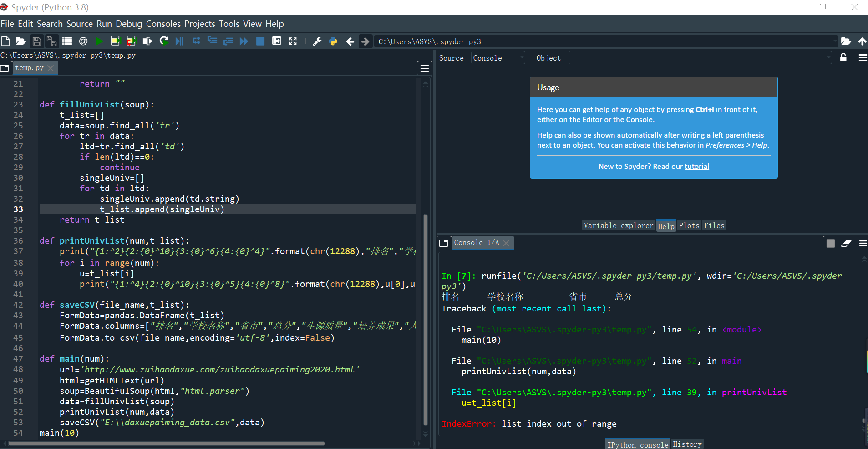The height and width of the screenshot is (449, 868).
Task: Open the View menu
Action: coord(252,24)
